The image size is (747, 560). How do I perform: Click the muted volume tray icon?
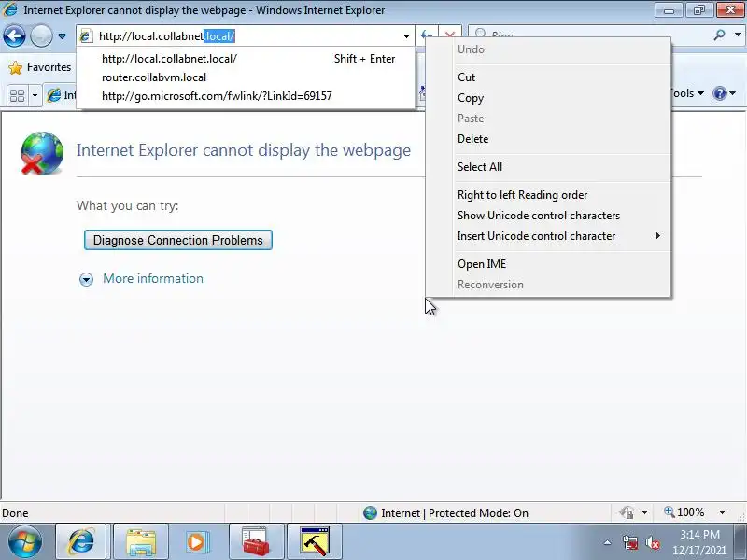pos(652,542)
